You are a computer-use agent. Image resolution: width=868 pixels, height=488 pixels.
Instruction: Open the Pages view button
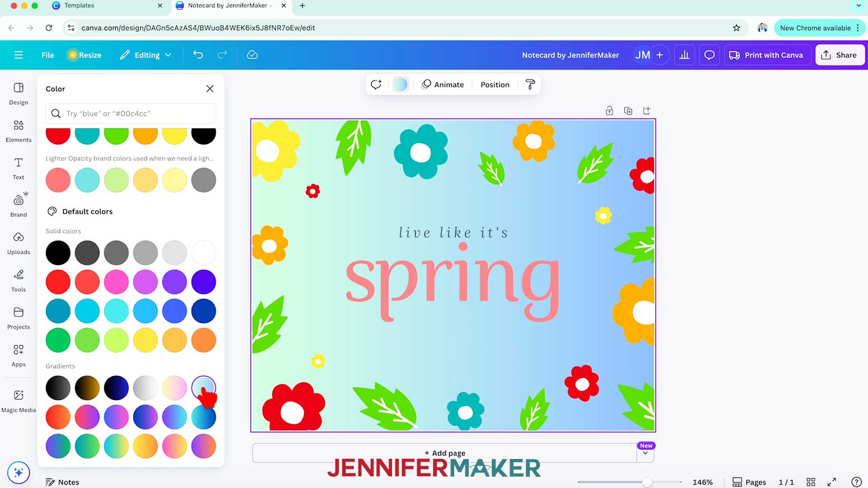749,482
